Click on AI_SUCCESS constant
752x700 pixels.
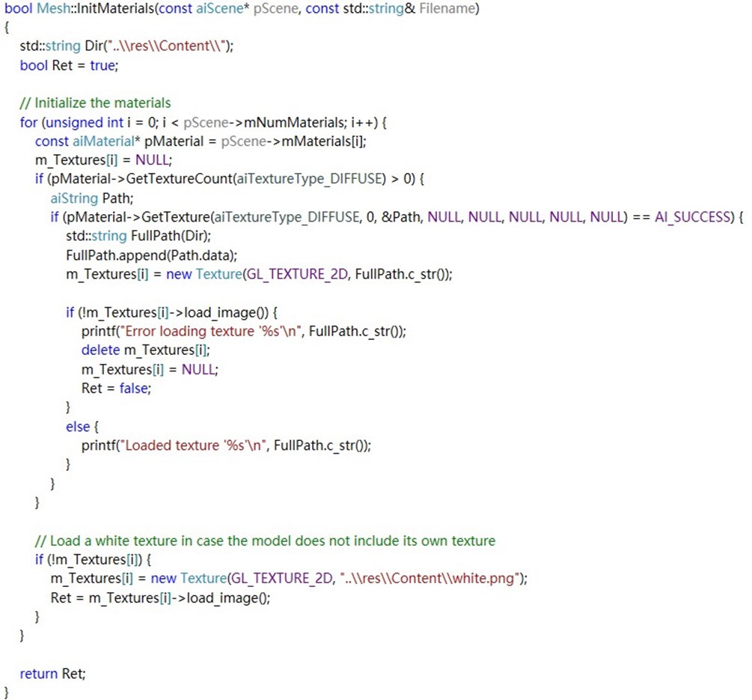click(692, 217)
